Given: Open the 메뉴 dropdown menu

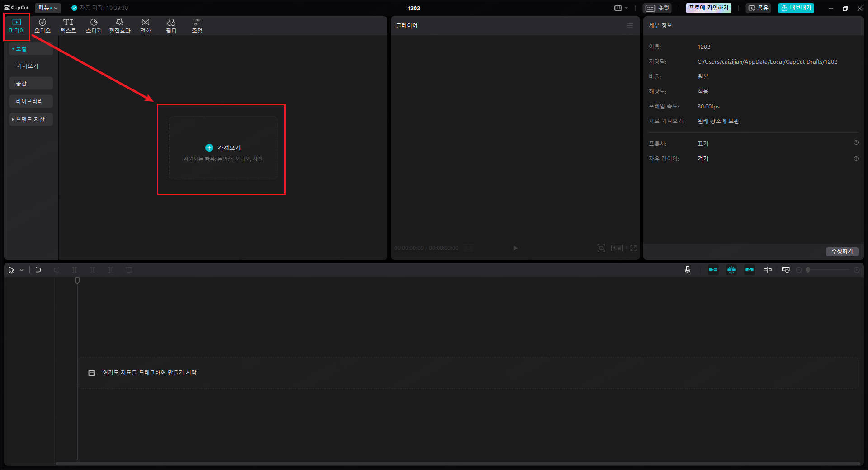Looking at the screenshot, I should tap(47, 8).
